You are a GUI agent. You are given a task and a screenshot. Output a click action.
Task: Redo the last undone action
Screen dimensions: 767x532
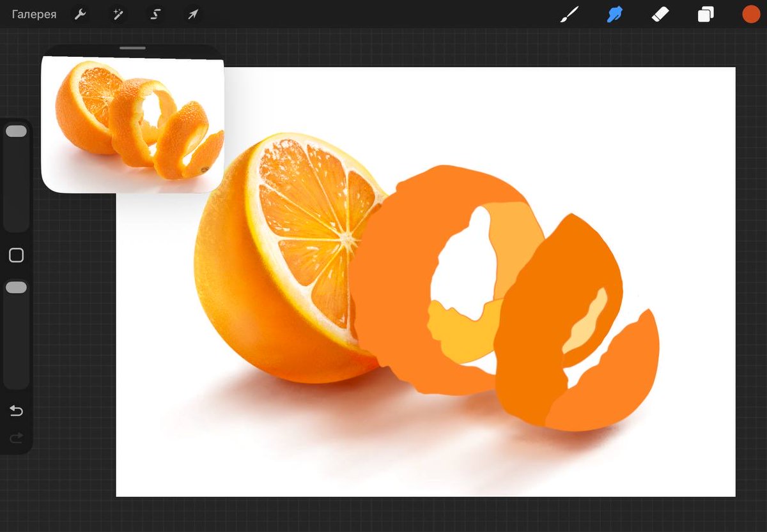click(x=16, y=437)
